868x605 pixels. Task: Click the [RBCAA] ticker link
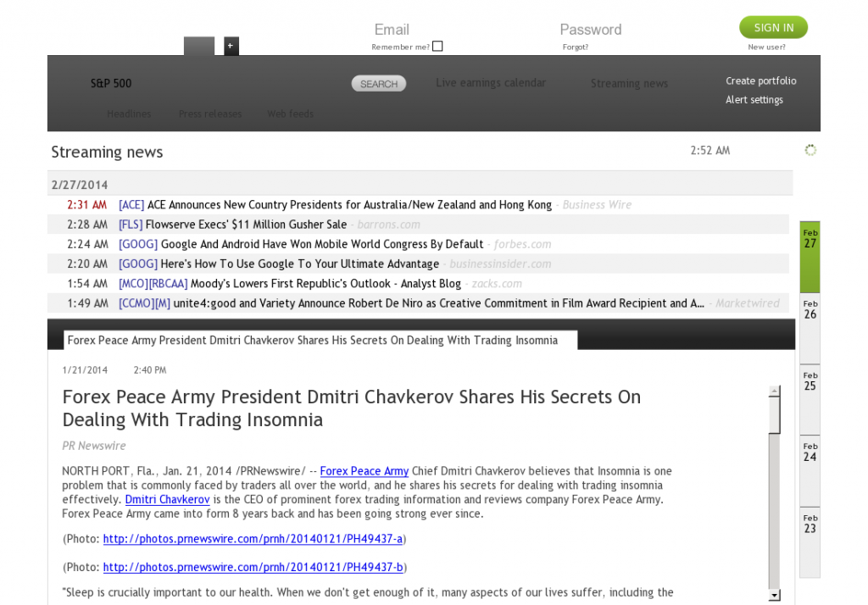(169, 284)
